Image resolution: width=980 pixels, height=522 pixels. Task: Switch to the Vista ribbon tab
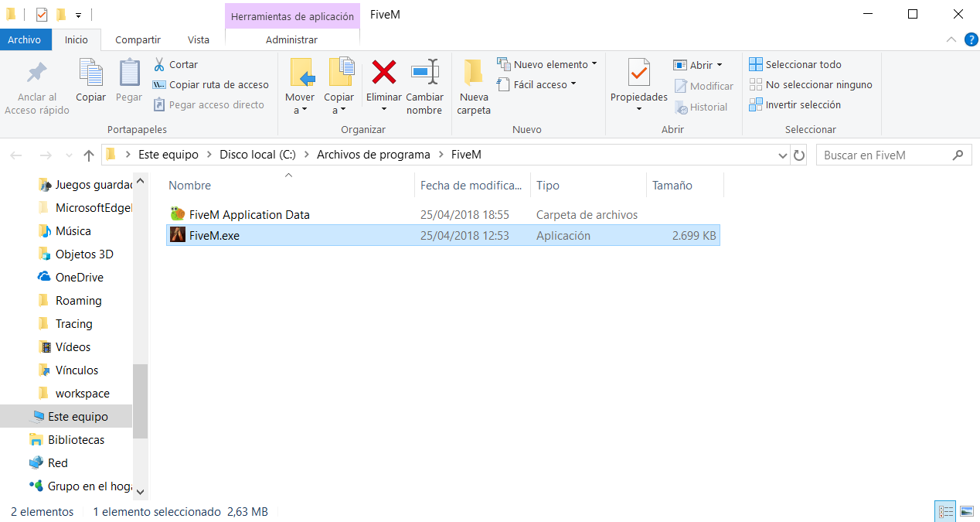point(199,39)
